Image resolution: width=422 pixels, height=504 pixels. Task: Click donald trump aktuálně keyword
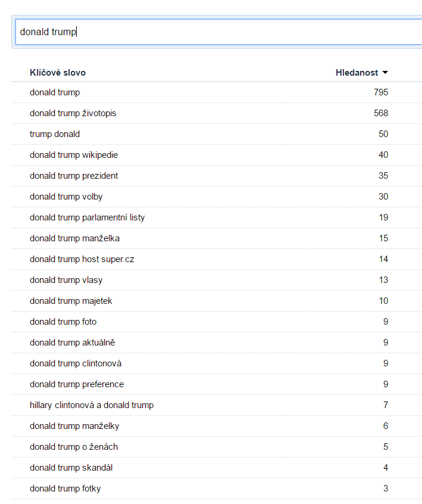[x=72, y=343]
